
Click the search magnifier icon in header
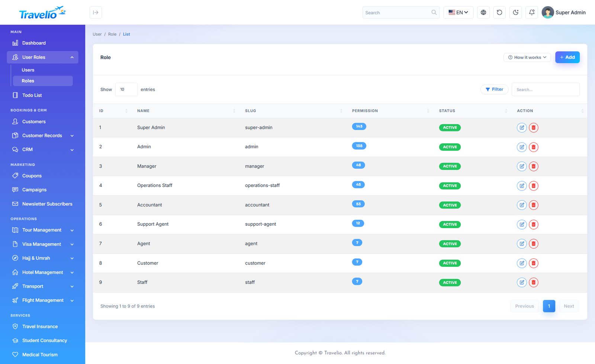pyautogui.click(x=434, y=12)
